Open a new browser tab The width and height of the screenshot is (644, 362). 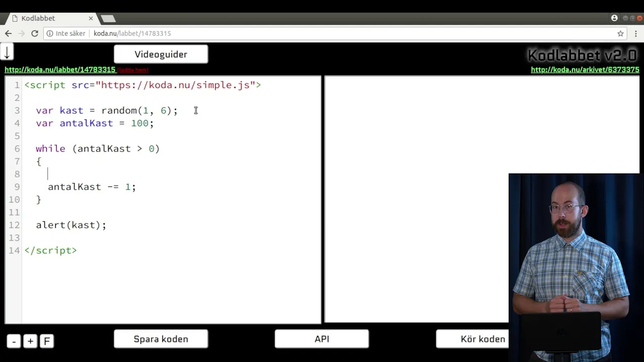point(108,19)
